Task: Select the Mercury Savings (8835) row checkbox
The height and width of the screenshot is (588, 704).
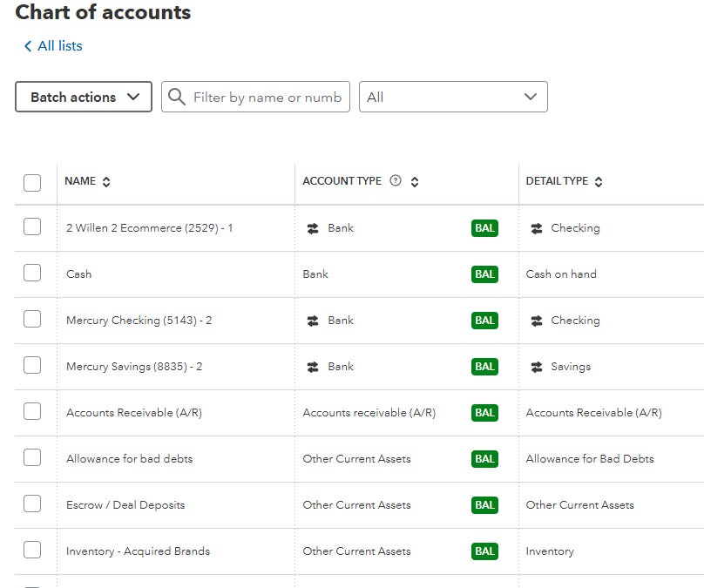Action: point(32,366)
